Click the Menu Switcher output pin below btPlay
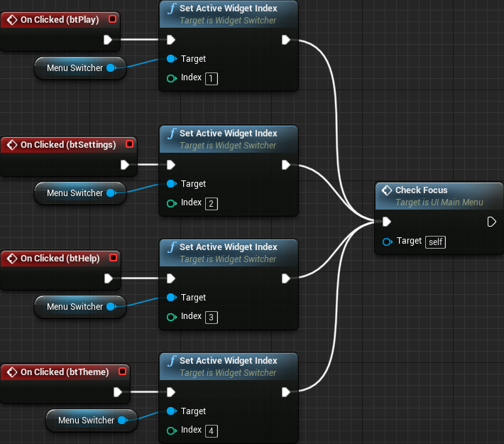The height and width of the screenshot is (444, 504). point(111,68)
